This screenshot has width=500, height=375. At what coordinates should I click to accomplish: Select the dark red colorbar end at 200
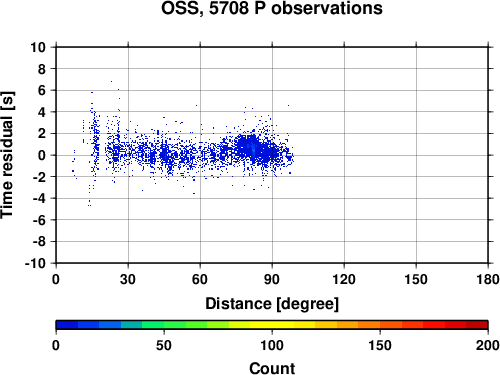coord(477,325)
